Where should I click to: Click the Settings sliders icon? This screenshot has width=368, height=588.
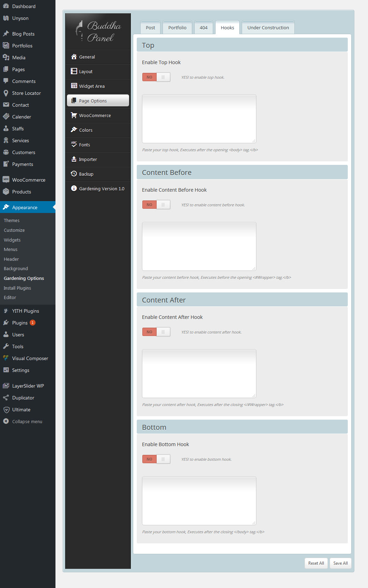[6, 370]
